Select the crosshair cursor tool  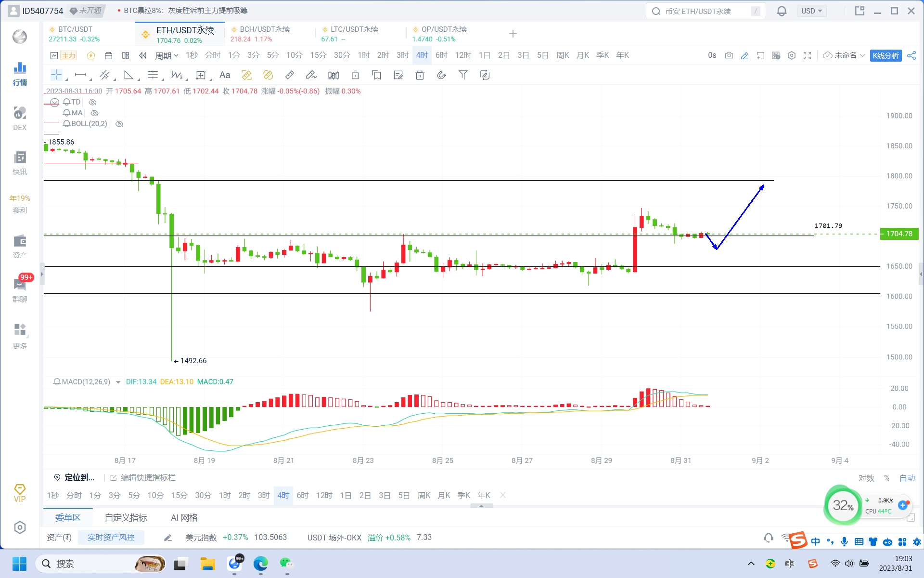tap(56, 75)
